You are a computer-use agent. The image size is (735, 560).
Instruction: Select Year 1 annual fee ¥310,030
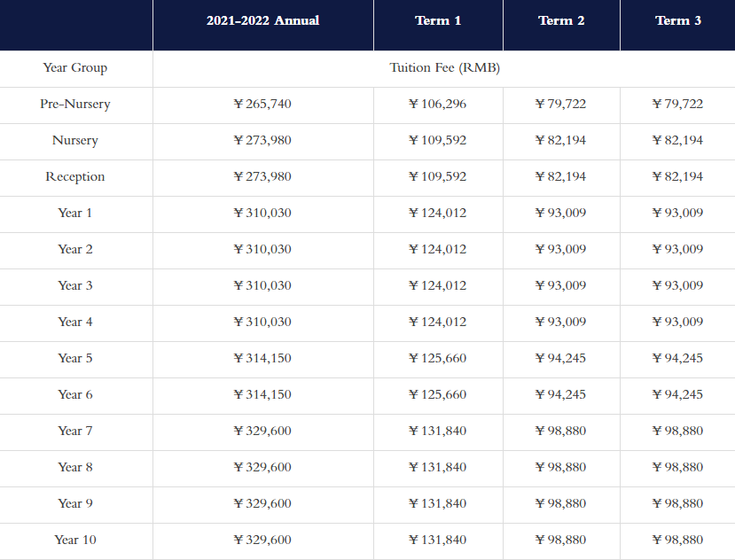click(262, 213)
